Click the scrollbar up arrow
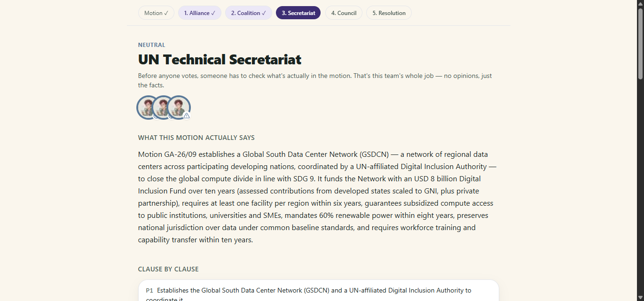Image resolution: width=644 pixels, height=301 pixels. pyautogui.click(x=640, y=4)
